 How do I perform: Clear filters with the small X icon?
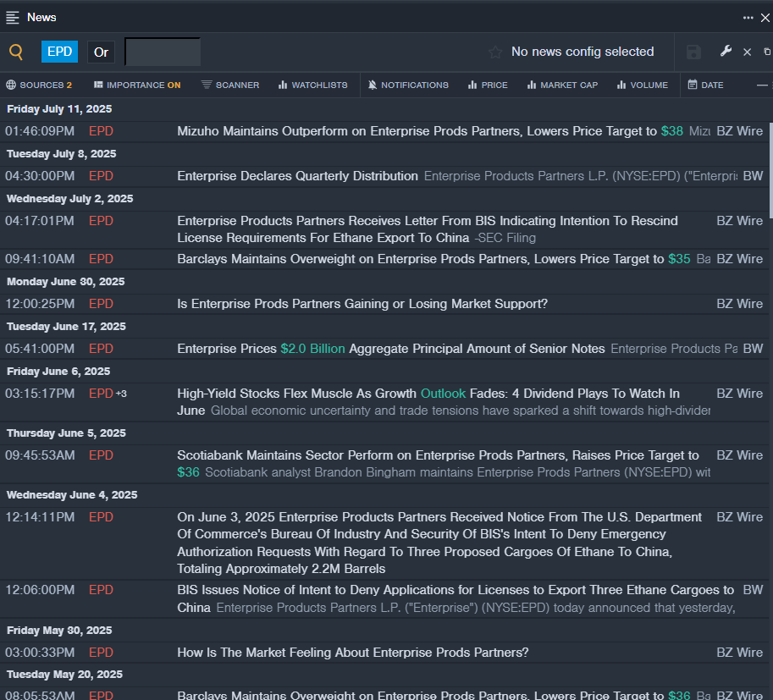pyautogui.click(x=748, y=52)
